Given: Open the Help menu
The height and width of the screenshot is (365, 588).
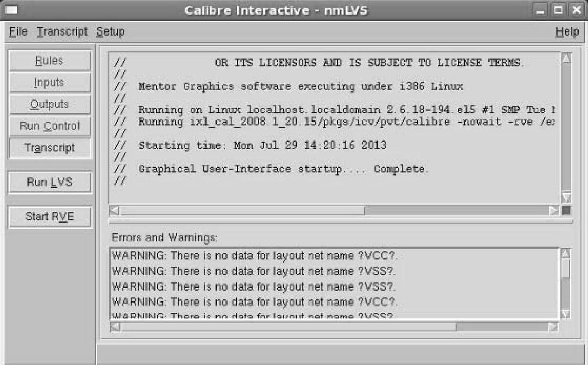Looking at the screenshot, I should 567,32.
